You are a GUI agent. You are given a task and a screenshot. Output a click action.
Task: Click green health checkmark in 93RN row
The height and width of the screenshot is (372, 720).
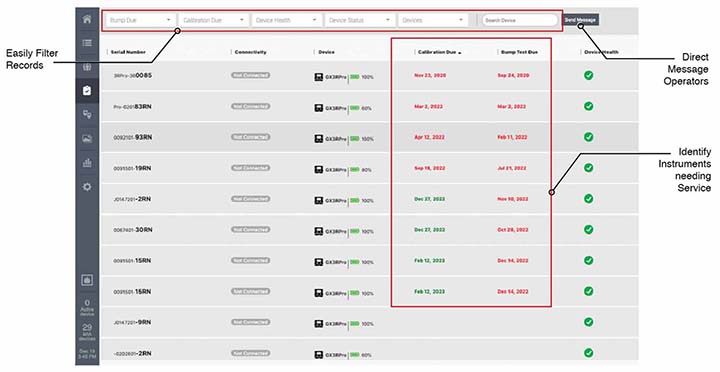[589, 137]
